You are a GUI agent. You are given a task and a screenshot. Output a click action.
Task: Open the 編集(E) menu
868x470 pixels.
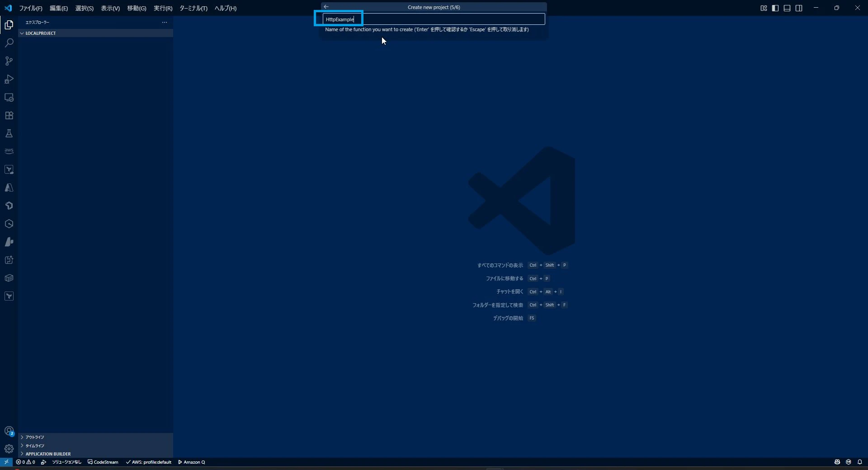point(59,8)
